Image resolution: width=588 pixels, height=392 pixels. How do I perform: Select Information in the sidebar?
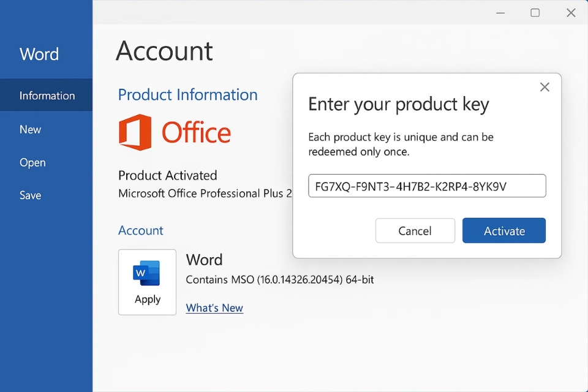pos(46,95)
